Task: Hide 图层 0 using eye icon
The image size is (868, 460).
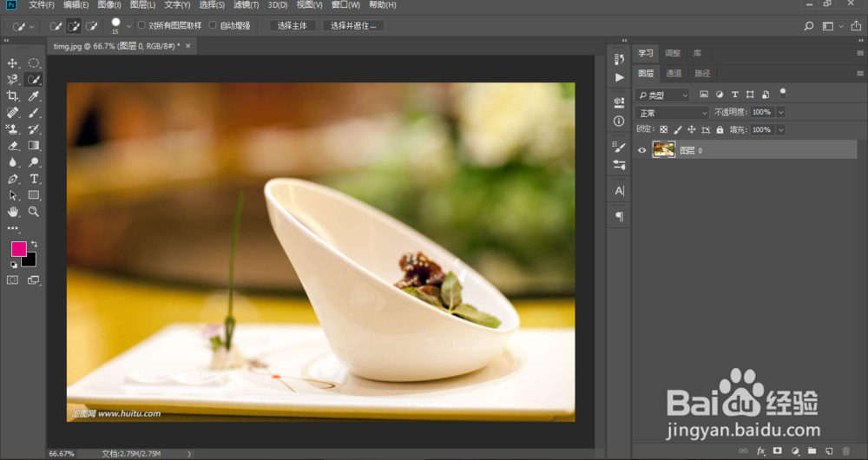Action: [x=642, y=150]
